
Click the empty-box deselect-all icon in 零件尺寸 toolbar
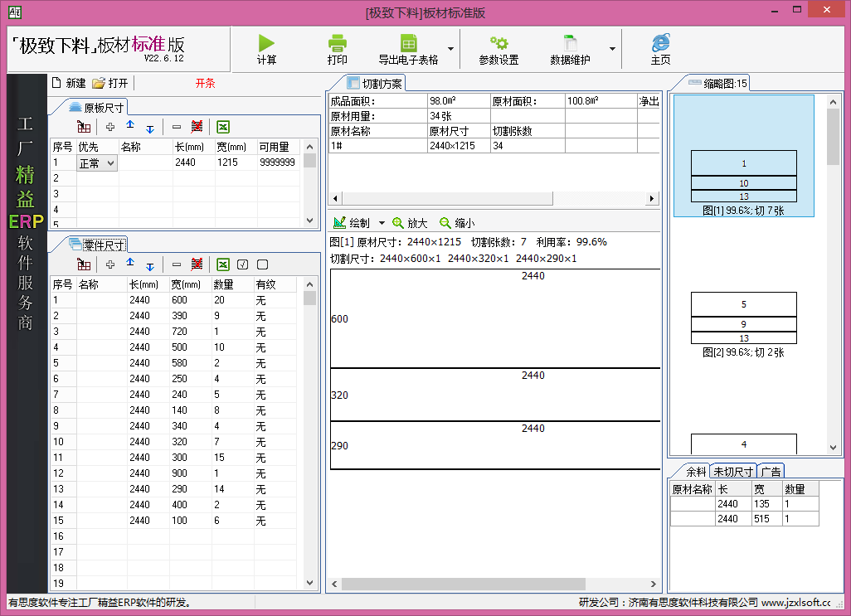(x=263, y=264)
